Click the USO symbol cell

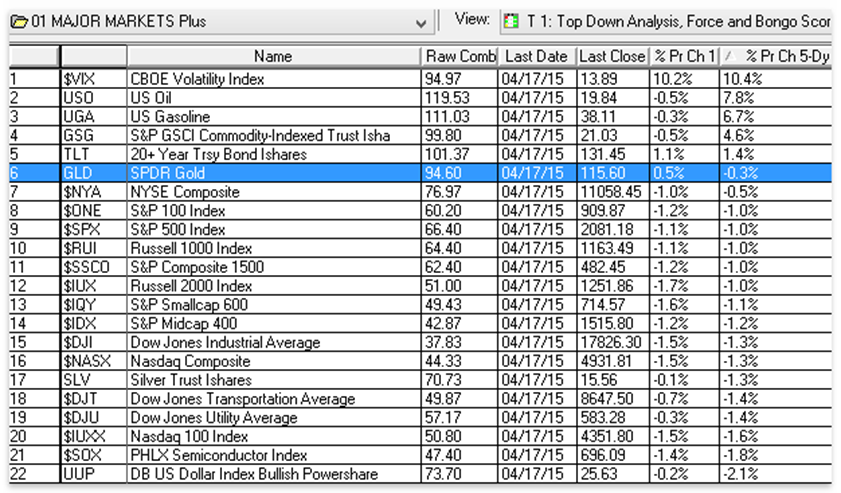tap(94, 98)
